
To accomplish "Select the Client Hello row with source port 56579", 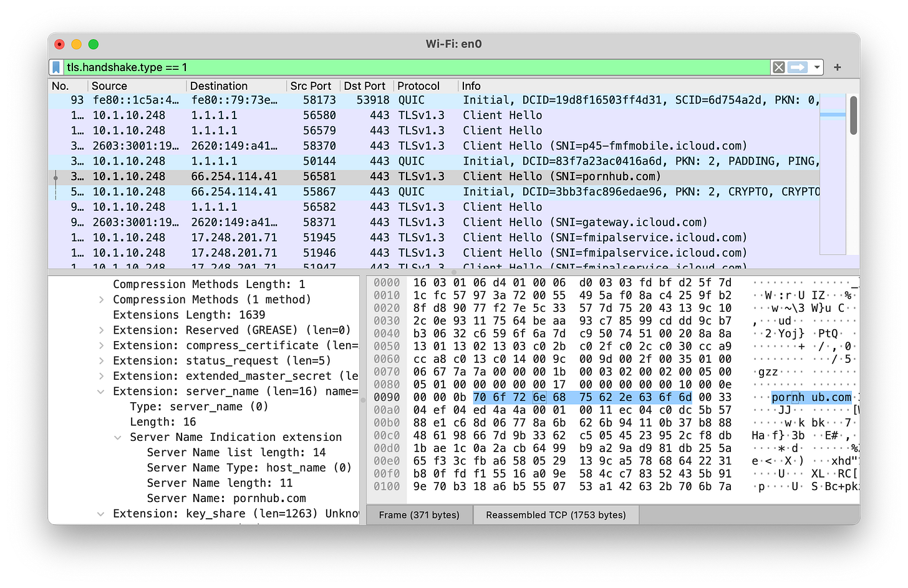I will coord(434,130).
